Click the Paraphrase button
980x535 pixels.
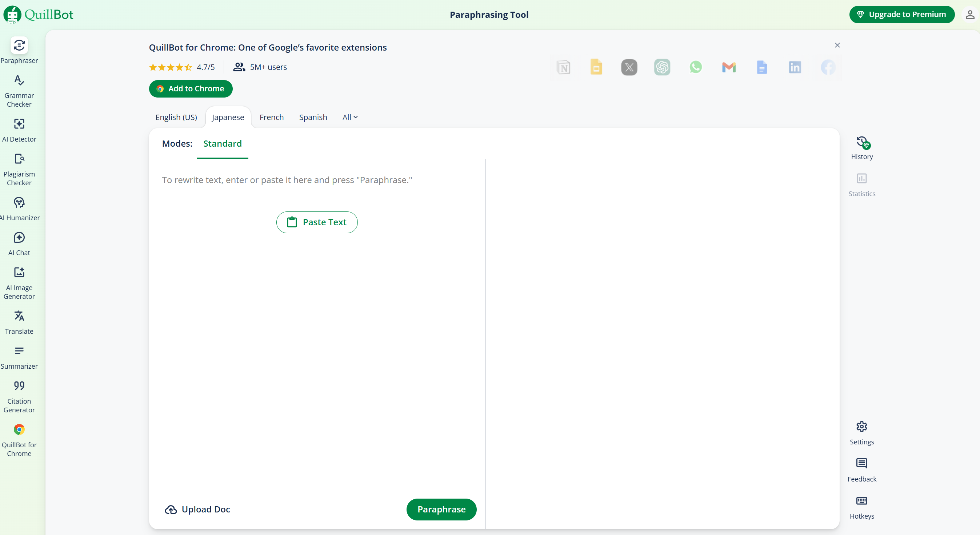coord(441,509)
